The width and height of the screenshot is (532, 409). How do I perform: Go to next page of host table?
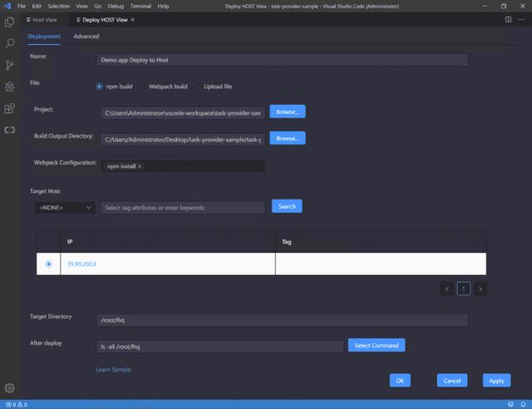[480, 288]
